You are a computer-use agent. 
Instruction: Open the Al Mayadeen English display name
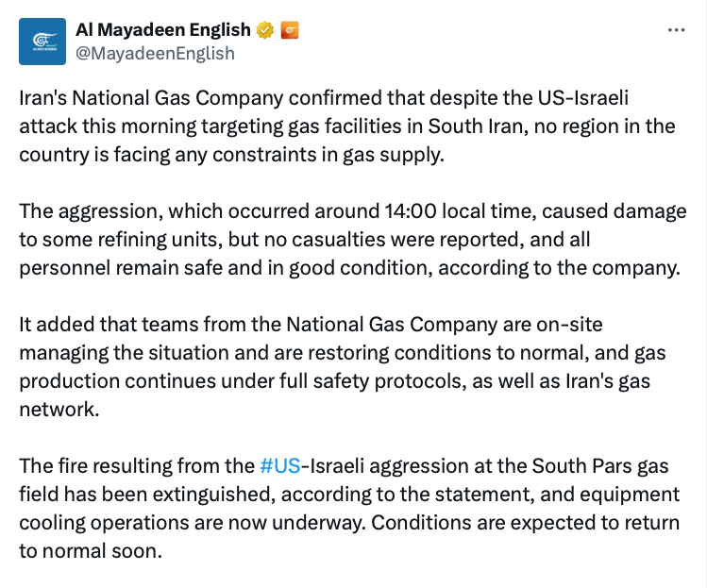pos(162,30)
